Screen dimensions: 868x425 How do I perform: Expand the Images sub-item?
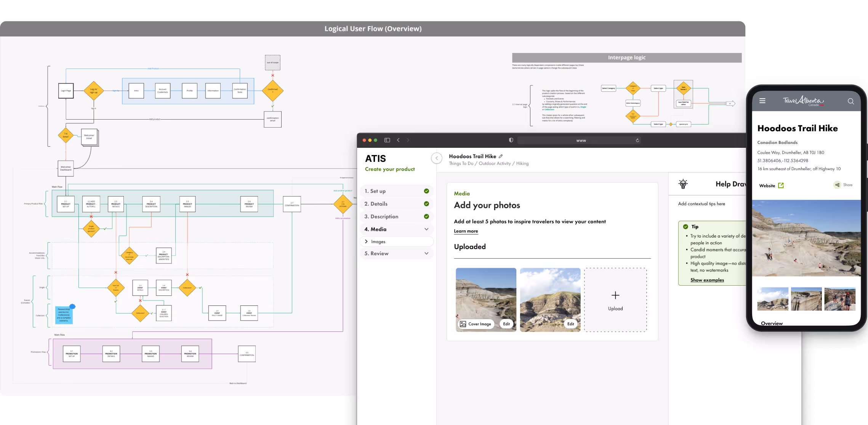pos(366,241)
